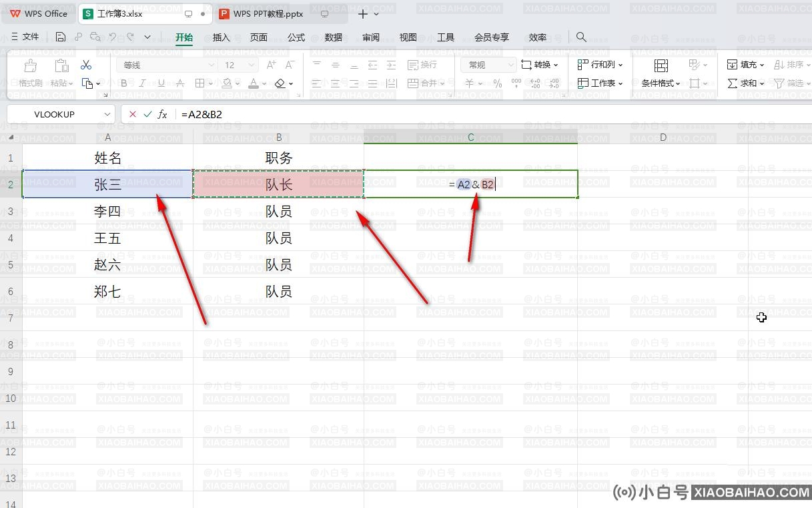Open insert function fx dialog

162,114
